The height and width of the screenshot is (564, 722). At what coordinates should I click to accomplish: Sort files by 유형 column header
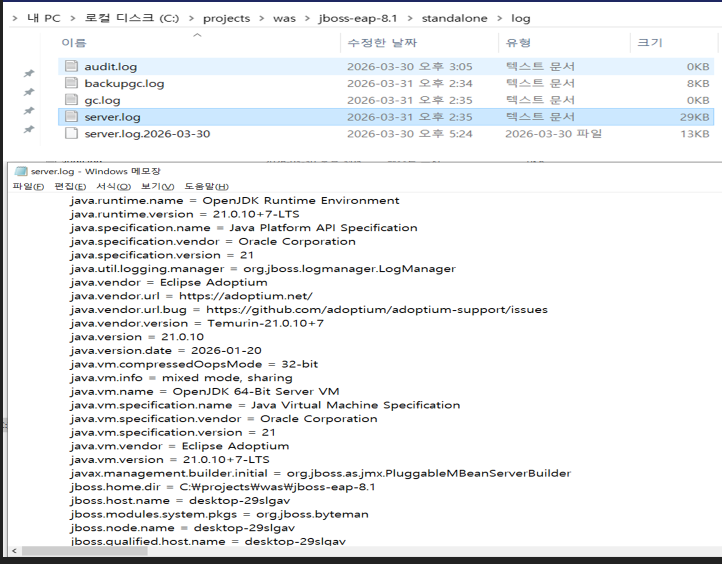click(518, 43)
